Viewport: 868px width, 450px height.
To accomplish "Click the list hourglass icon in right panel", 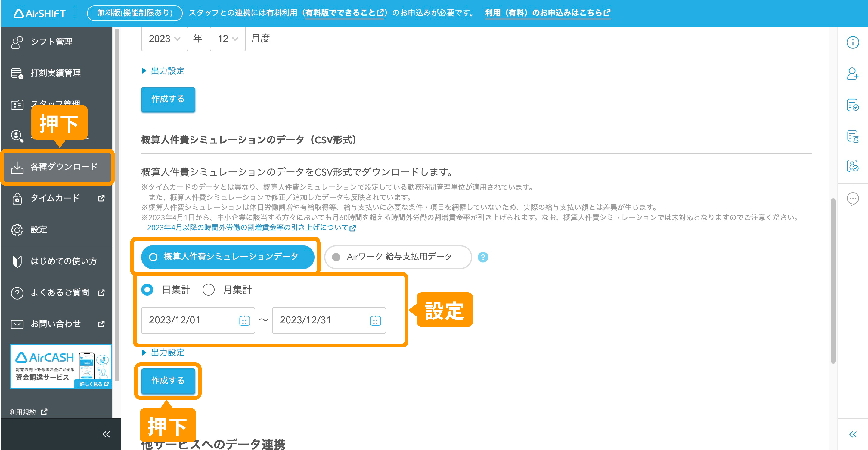I will [853, 136].
